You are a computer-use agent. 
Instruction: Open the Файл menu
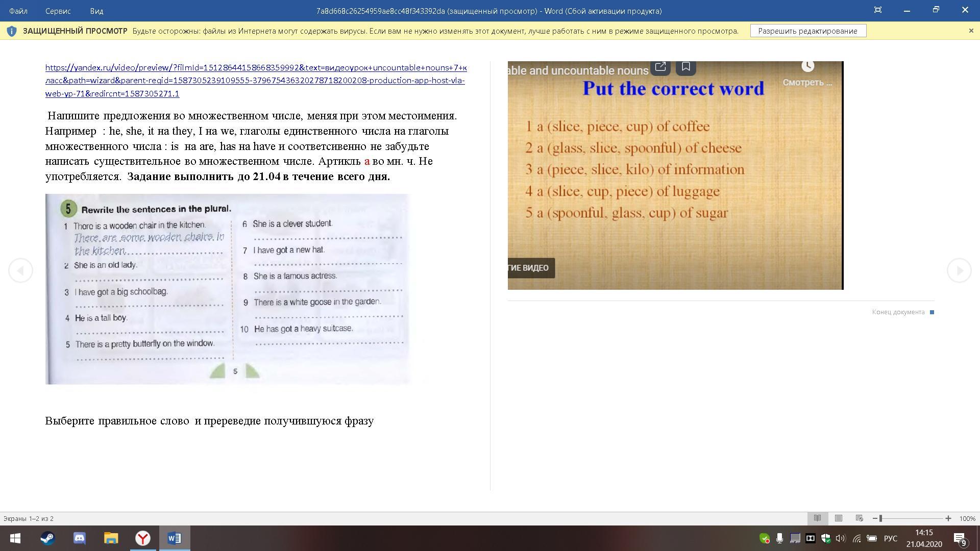click(x=18, y=11)
